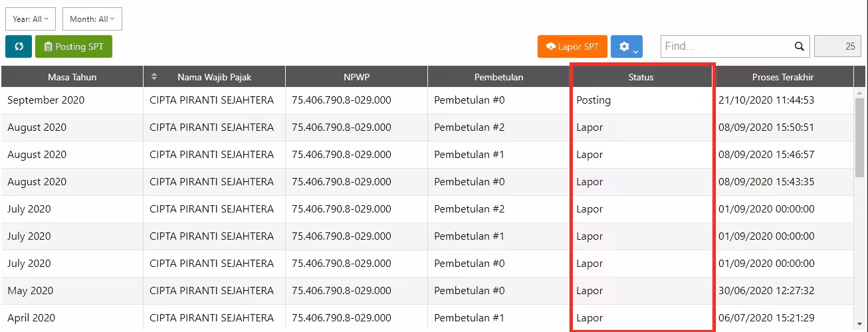The image size is (868, 332).
Task: Click Pembetulan #1 in the April 2020 row
Action: coord(469,318)
